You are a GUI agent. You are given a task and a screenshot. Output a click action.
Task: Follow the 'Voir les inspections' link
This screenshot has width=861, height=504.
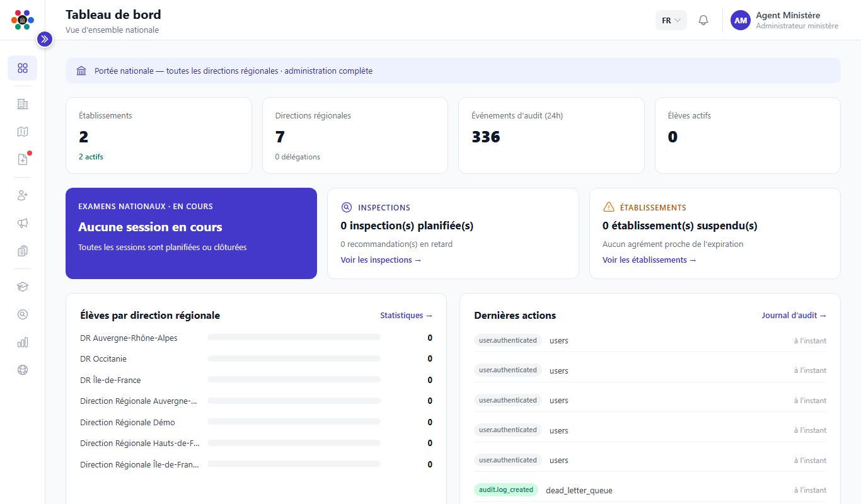point(381,260)
